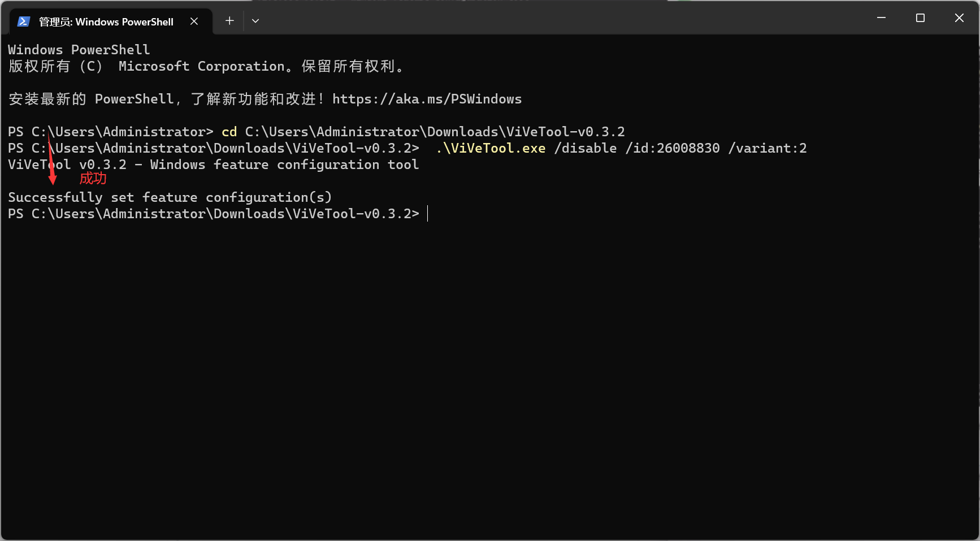Close the 管理员: Windows PowerShell tab
This screenshot has height=541, width=980.
(x=194, y=21)
